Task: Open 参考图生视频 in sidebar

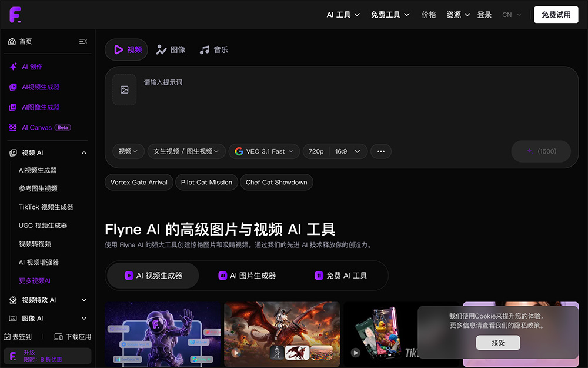Action: [x=38, y=188]
